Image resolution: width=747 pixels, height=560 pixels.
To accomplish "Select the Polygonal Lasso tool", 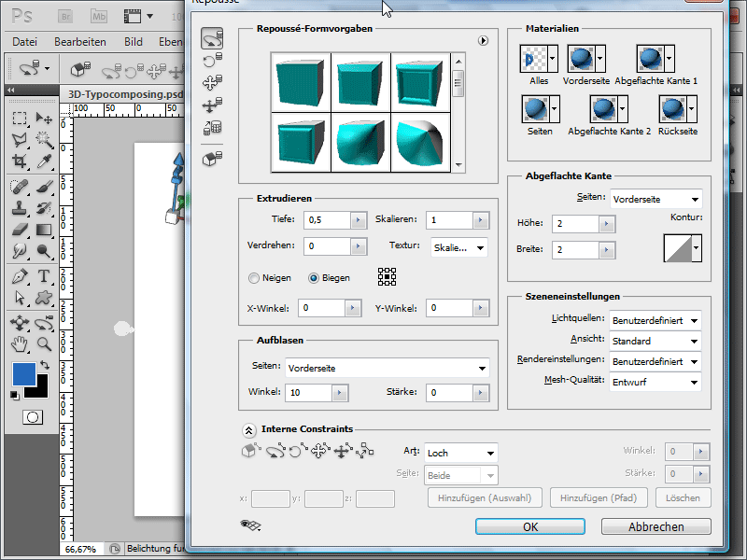I will pyautogui.click(x=20, y=139).
